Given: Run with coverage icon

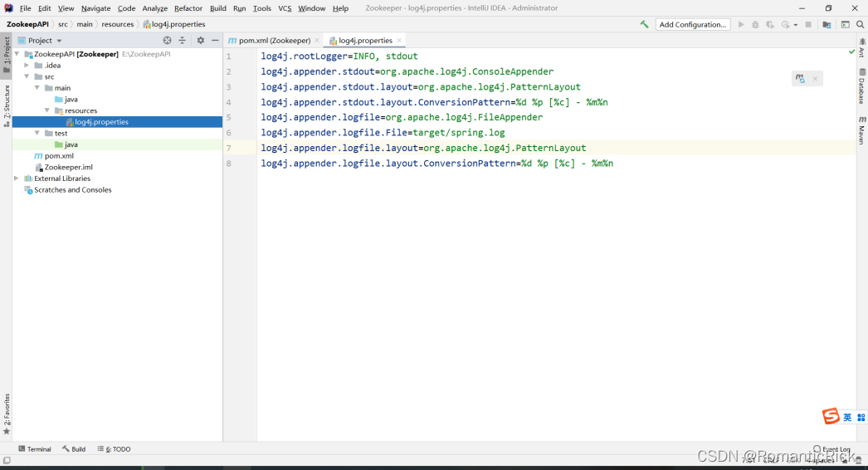Looking at the screenshot, I should pyautogui.click(x=770, y=24).
